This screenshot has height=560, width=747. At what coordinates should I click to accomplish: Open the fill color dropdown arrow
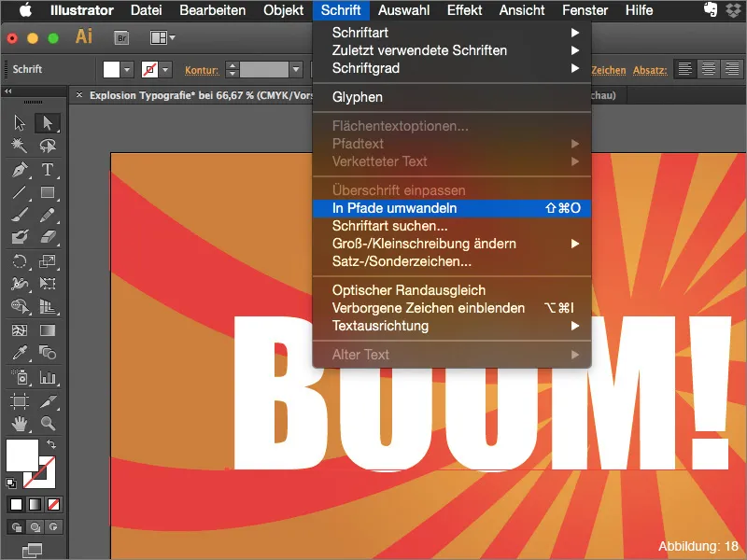coord(127,69)
